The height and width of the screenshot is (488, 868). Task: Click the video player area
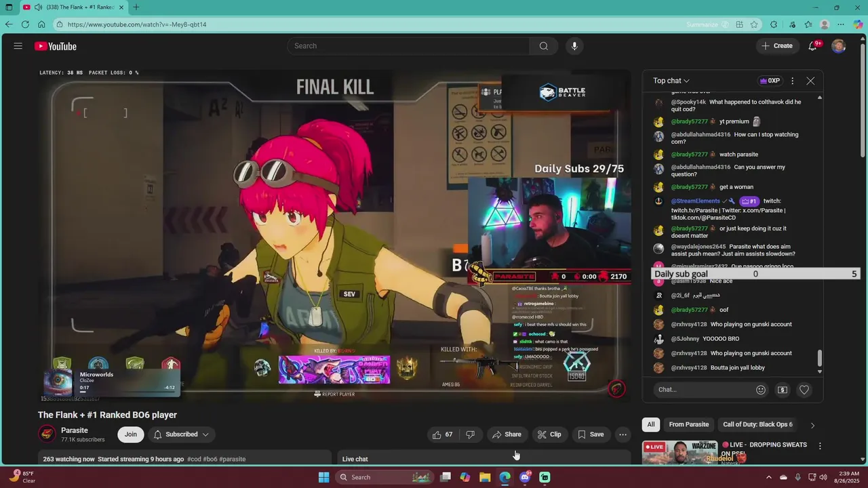[335, 235]
